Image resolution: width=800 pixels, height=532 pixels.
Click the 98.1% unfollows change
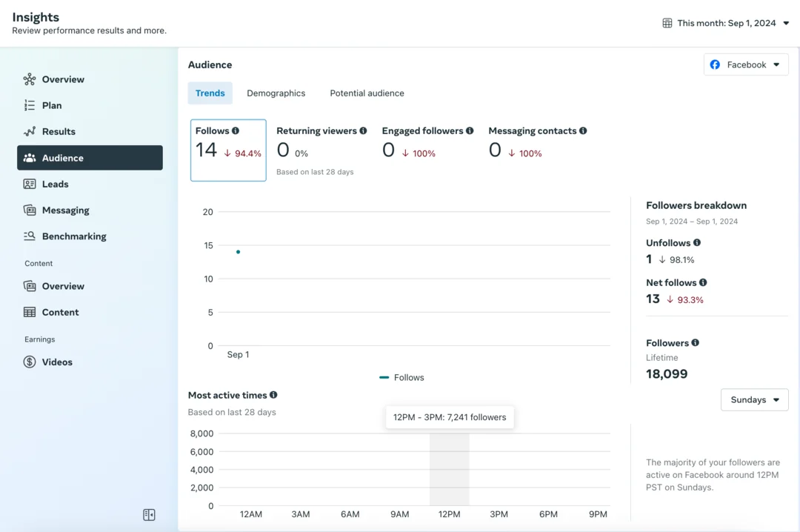pyautogui.click(x=676, y=260)
